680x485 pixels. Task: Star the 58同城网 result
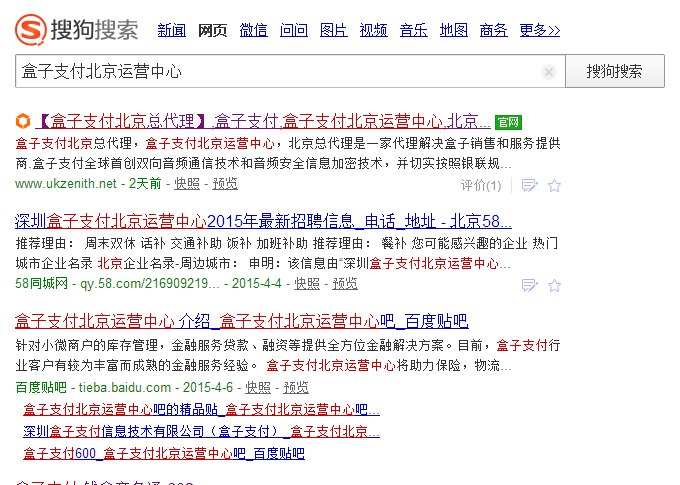click(554, 285)
